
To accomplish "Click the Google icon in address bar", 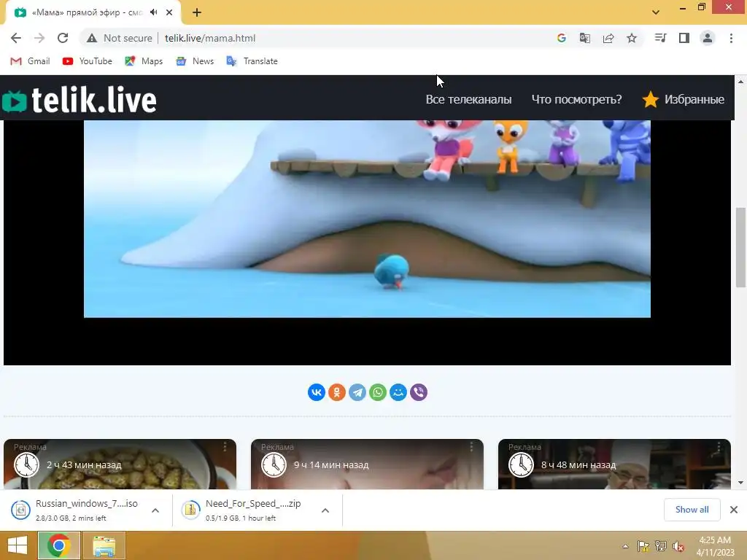I will coord(562,38).
